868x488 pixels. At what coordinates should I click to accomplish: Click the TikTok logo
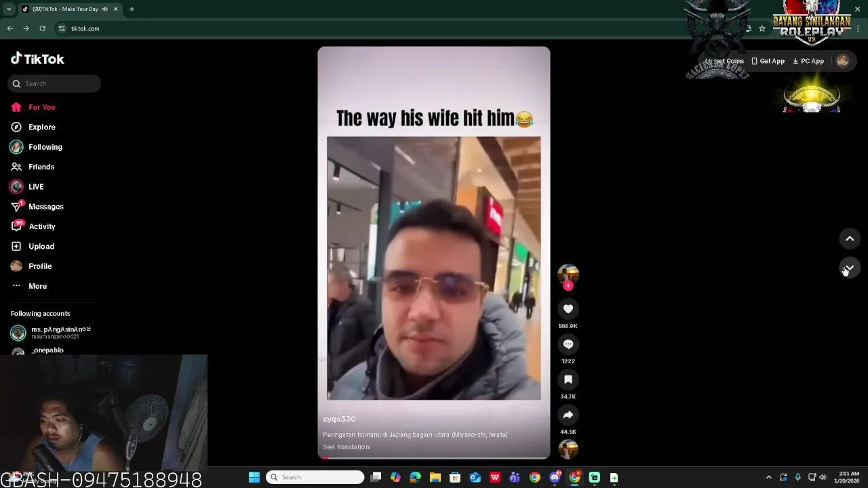tap(37, 59)
